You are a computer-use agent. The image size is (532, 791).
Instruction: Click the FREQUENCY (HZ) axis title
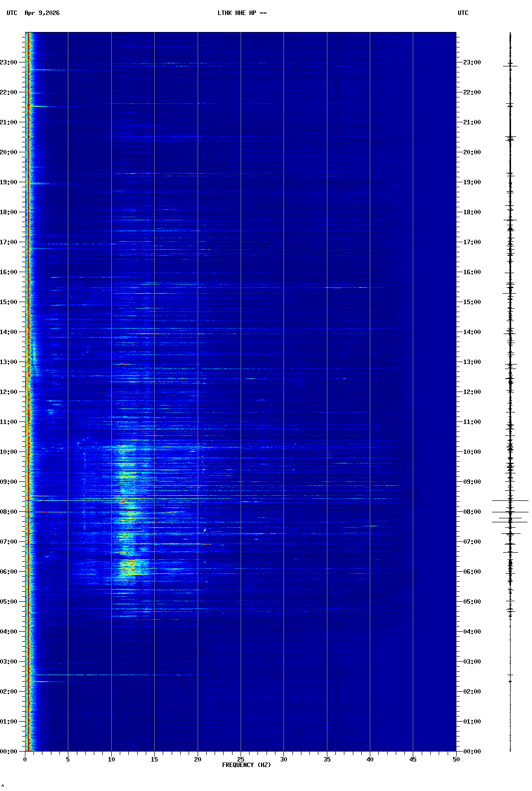pos(247,765)
